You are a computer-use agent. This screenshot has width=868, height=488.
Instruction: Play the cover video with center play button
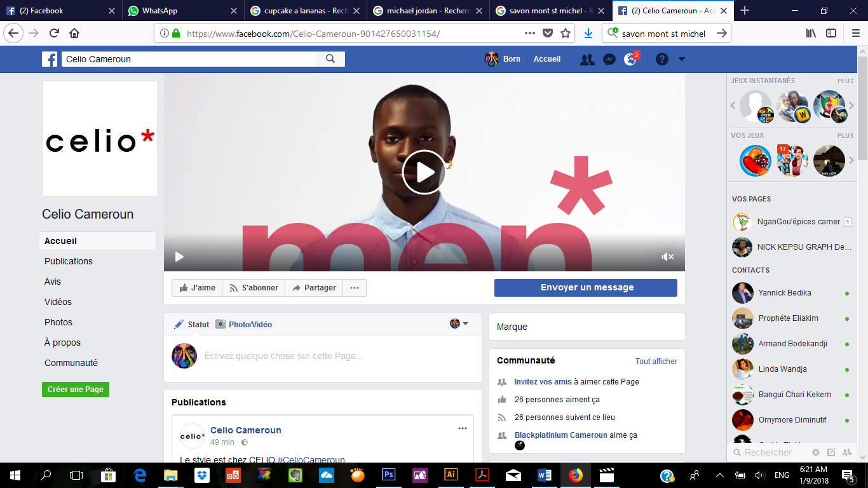pos(424,172)
